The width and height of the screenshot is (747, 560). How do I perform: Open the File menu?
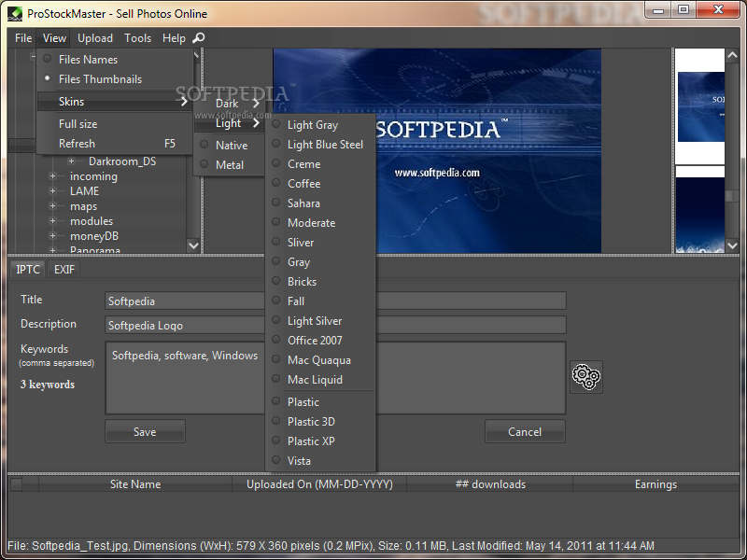23,38
